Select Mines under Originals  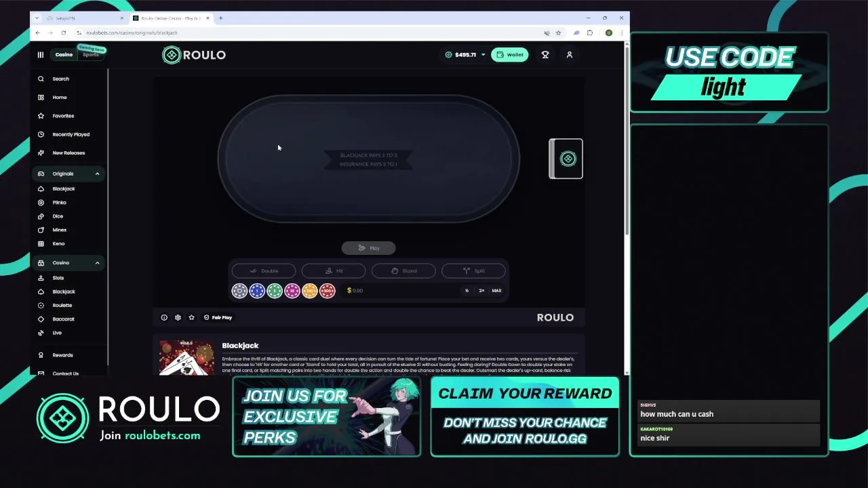click(53, 230)
